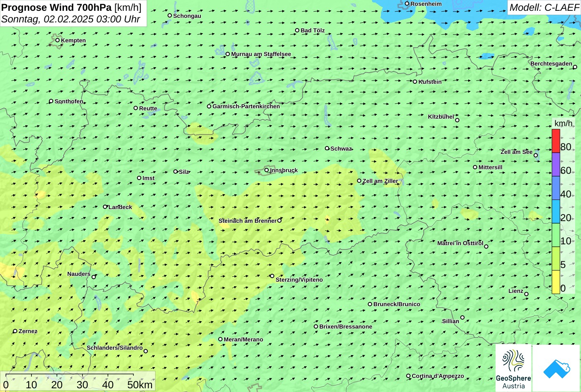The image size is (581, 392).
Task: Click the Schwaz location dot
Action: point(327,148)
